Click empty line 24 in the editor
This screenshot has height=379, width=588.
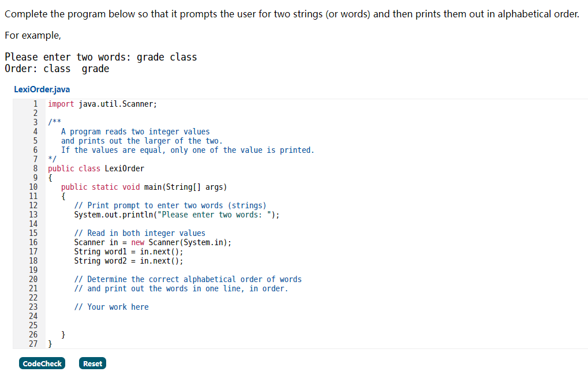click(x=115, y=316)
